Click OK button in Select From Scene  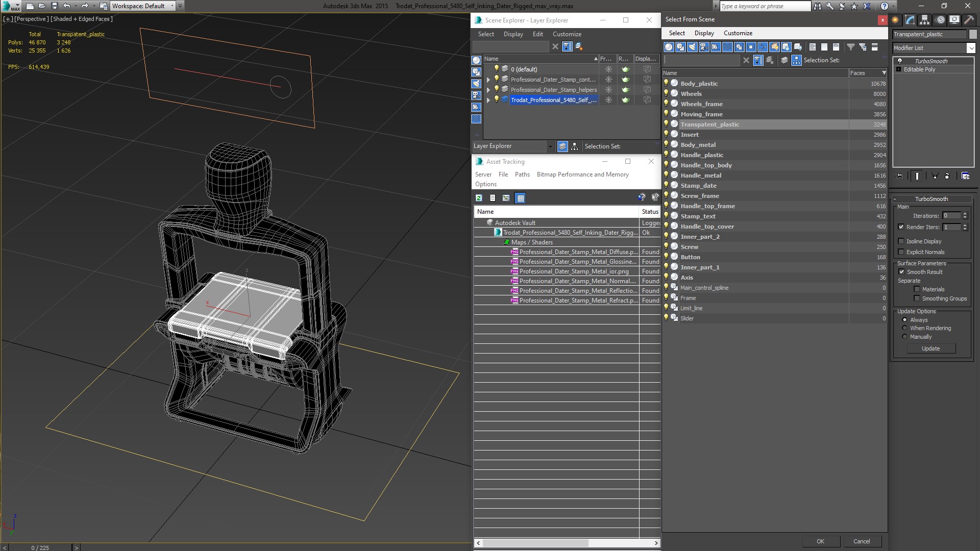pos(820,541)
